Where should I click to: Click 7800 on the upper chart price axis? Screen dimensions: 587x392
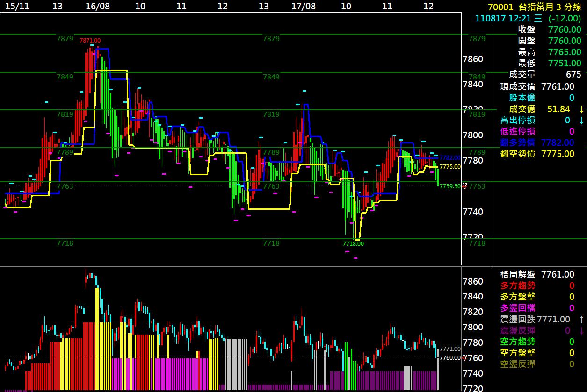pos(472,135)
